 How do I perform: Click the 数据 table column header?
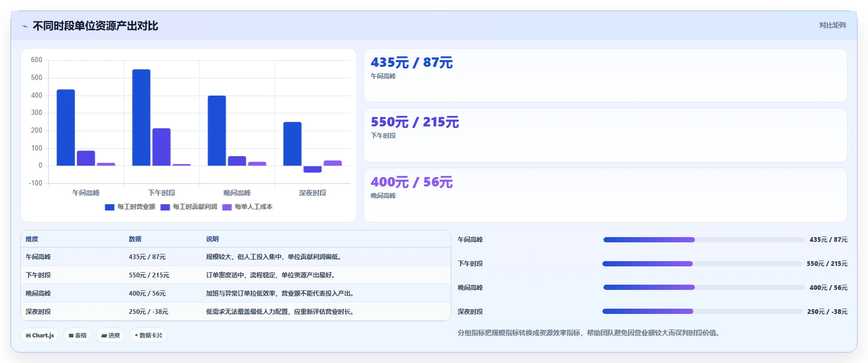135,239
